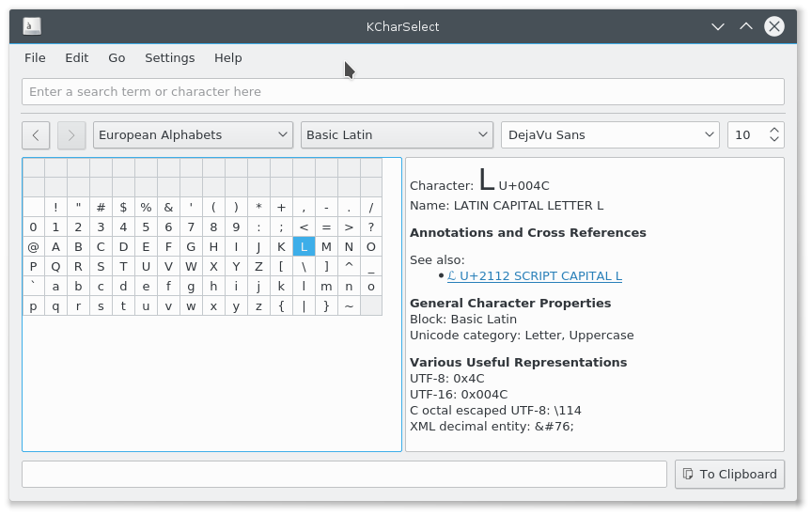Open the DejaVu Sans font dropdown
This screenshot has height=516, width=812.
pos(610,135)
